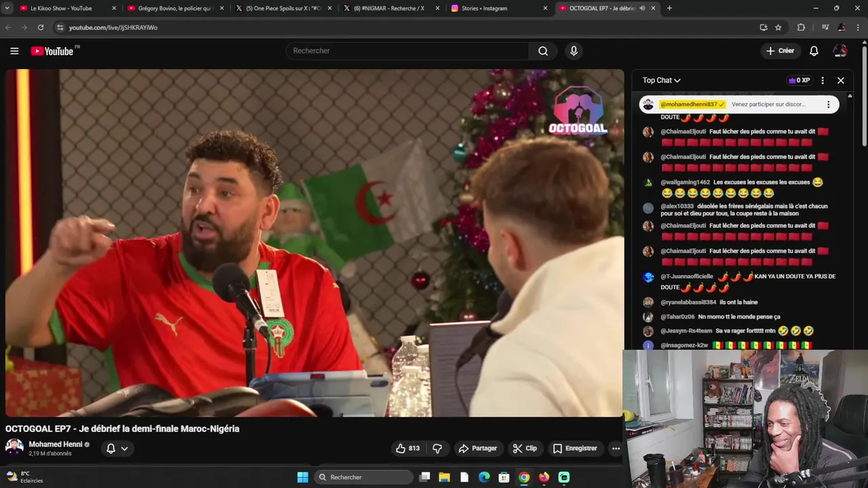Open more actions ellipsis under the video
This screenshot has width=868, height=488.
coord(616,448)
